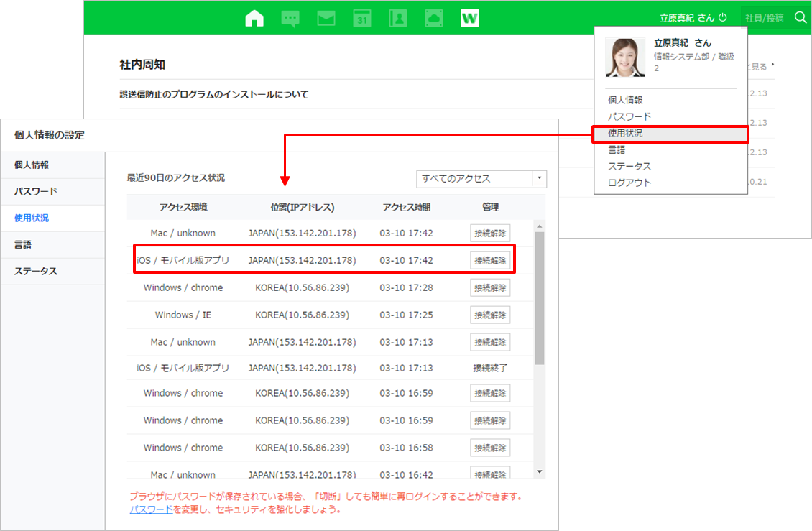
Task: Expand the すべてのアクセス dropdown
Action: tap(539, 179)
